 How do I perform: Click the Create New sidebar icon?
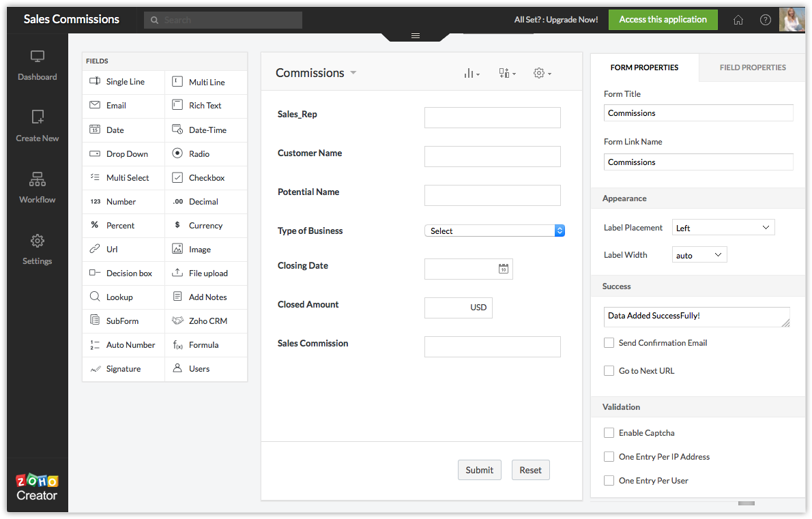(x=38, y=126)
